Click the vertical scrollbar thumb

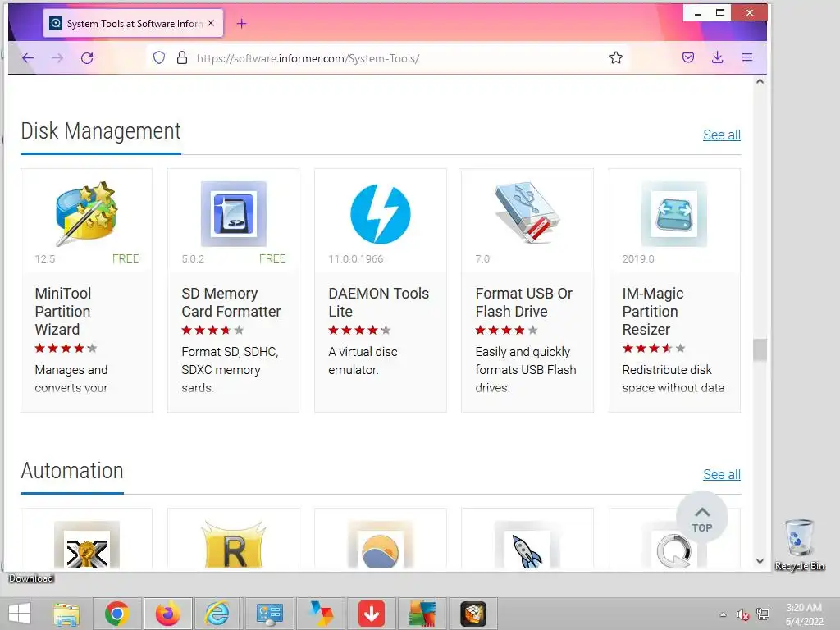(x=760, y=350)
